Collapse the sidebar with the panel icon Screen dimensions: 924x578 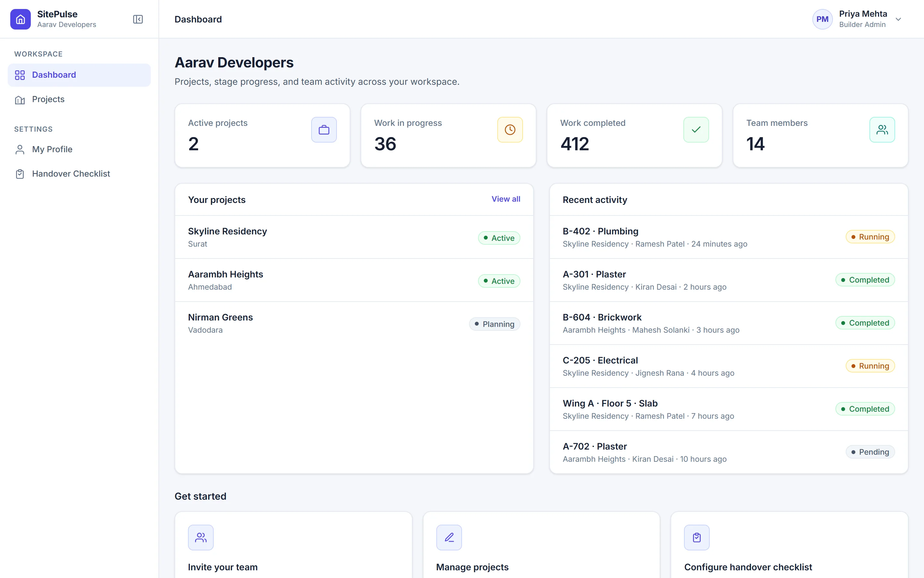point(138,19)
